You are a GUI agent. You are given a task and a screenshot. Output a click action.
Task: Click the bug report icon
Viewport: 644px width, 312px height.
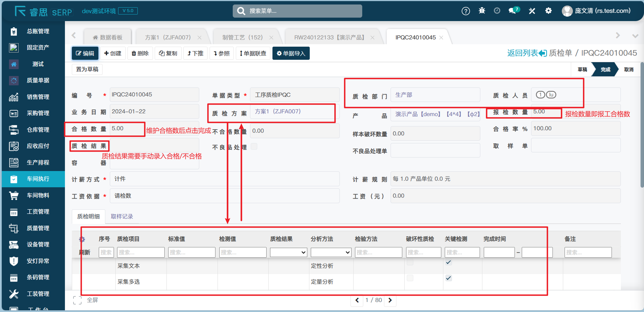click(x=482, y=11)
